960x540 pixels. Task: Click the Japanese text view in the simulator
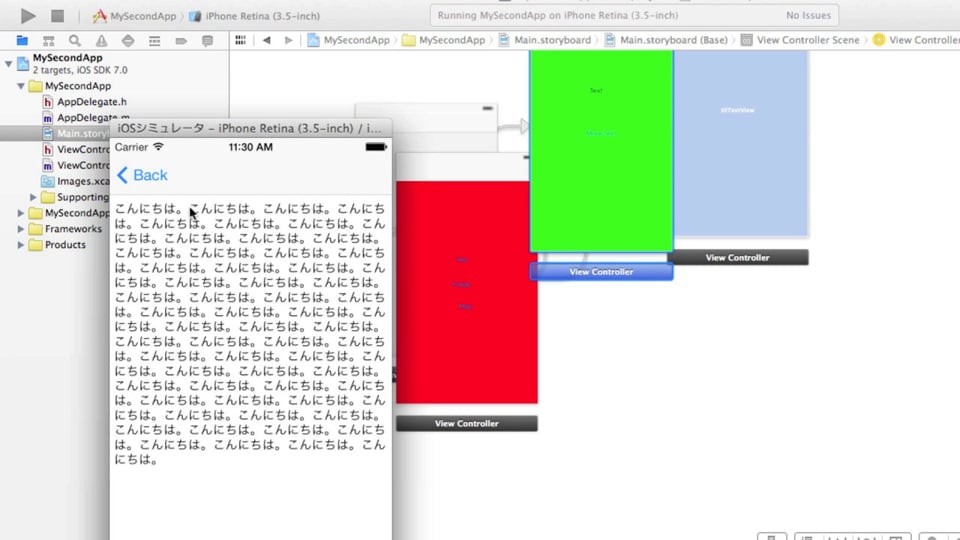click(x=250, y=334)
